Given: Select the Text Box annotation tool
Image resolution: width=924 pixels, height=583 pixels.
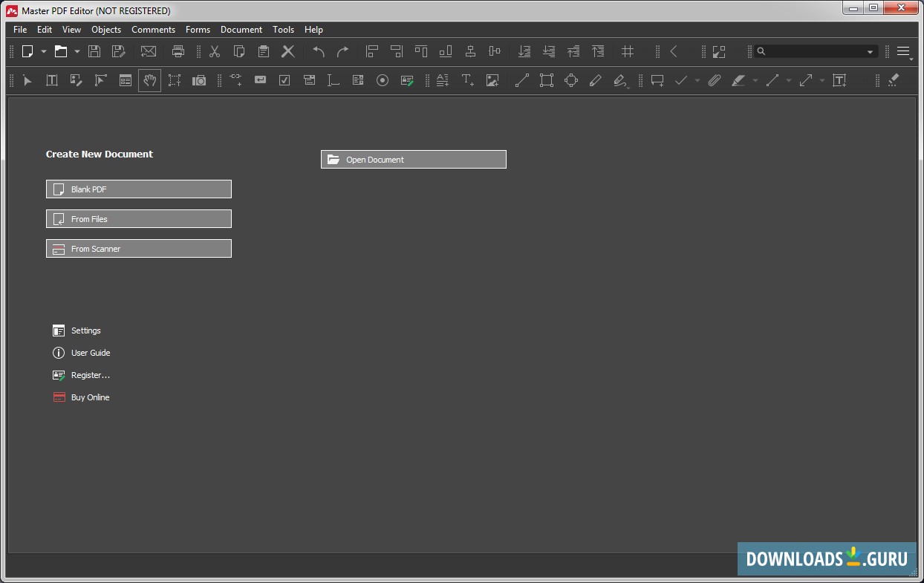Looking at the screenshot, I should [x=839, y=80].
